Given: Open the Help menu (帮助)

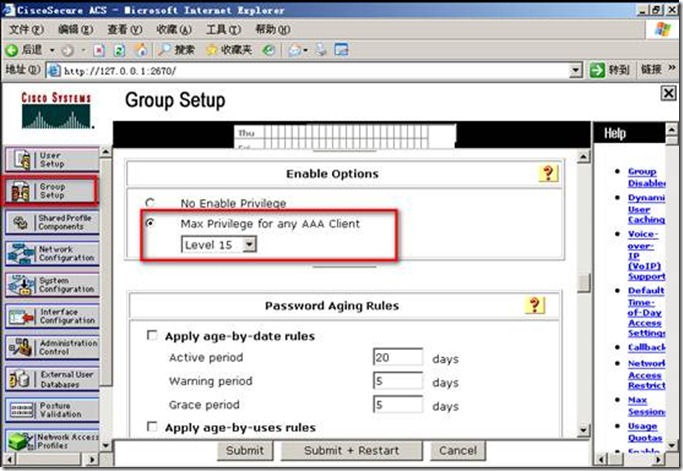Looking at the screenshot, I should tap(273, 30).
